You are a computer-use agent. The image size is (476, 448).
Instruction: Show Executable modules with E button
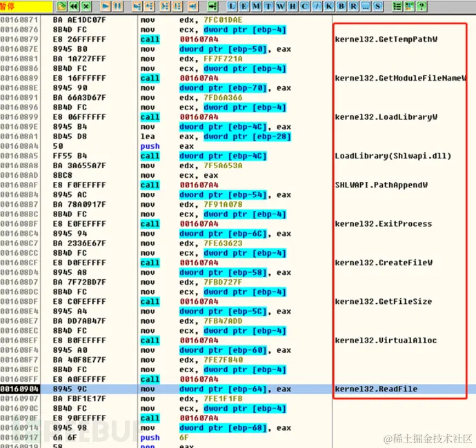click(244, 6)
